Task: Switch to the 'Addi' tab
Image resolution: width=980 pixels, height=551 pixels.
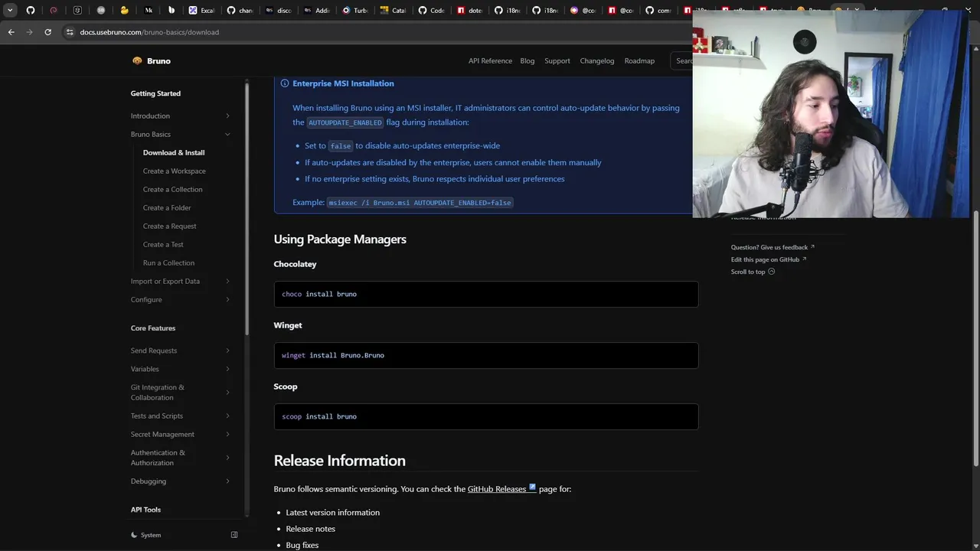Action: tap(316, 11)
